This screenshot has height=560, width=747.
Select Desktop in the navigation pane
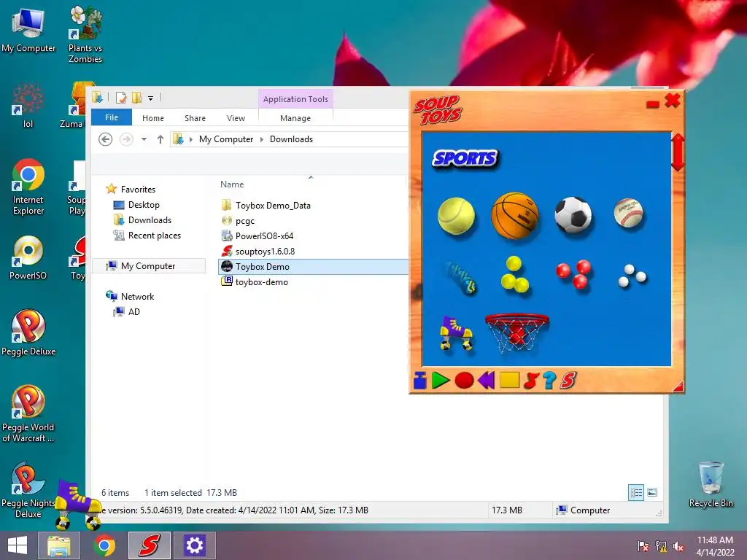[x=144, y=205]
